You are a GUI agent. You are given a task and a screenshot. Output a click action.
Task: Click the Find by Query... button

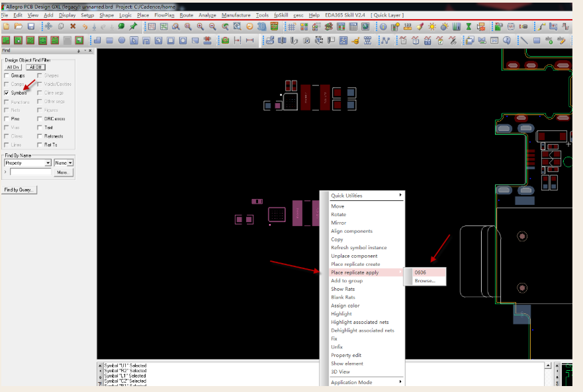tap(19, 190)
